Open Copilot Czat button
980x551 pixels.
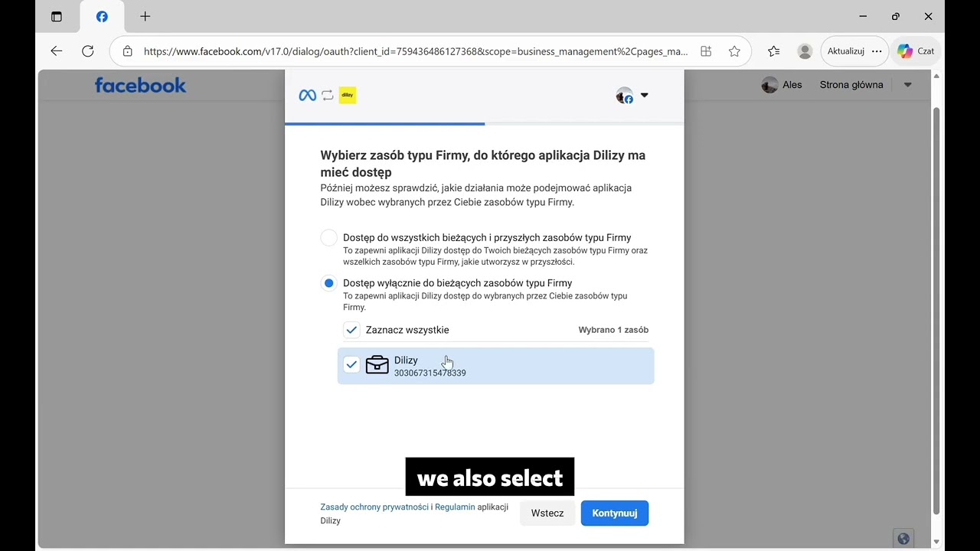916,51
